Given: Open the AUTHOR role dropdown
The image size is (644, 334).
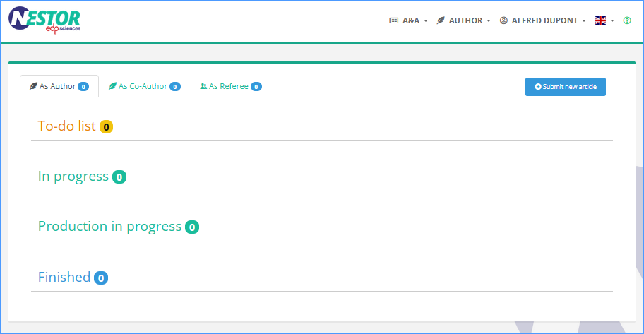Looking at the screenshot, I should click(x=464, y=20).
